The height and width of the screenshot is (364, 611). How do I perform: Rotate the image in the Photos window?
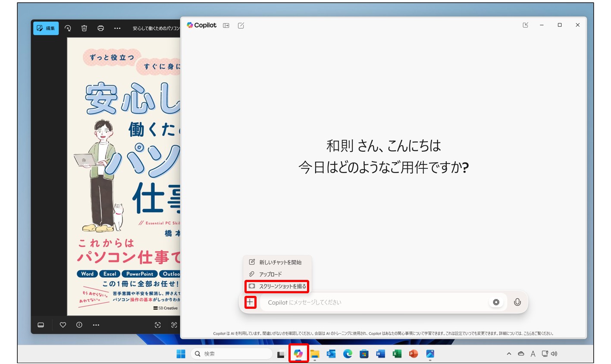[68, 28]
